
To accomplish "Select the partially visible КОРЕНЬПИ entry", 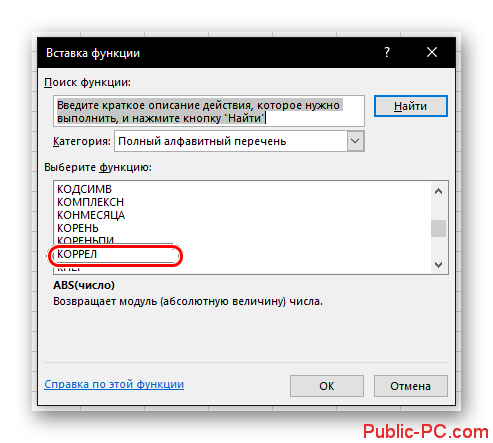I will [85, 240].
